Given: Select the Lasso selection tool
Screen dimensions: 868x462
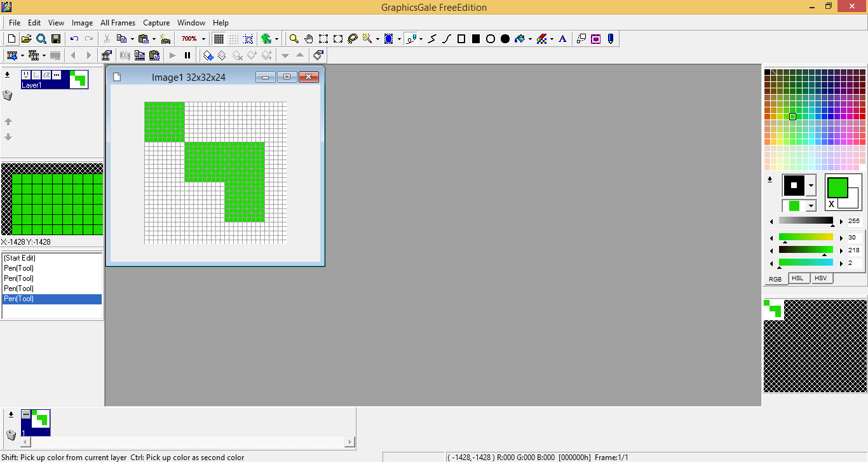Looking at the screenshot, I should click(x=353, y=39).
